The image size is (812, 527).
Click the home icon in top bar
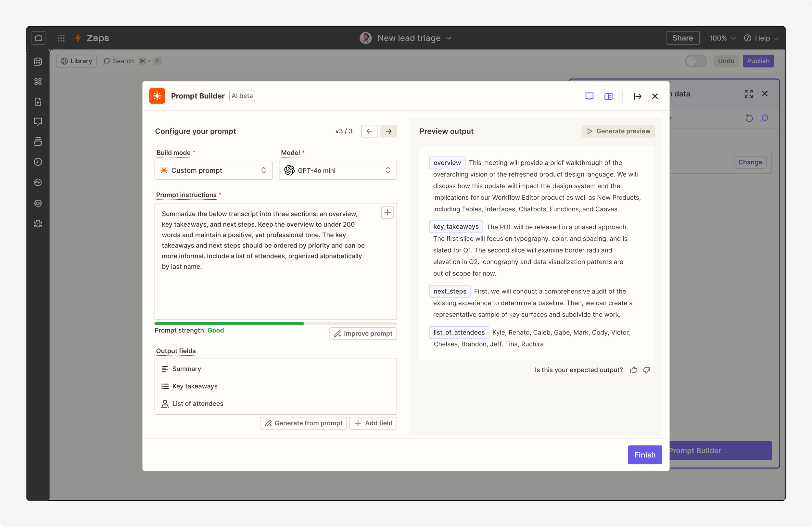pyautogui.click(x=39, y=38)
